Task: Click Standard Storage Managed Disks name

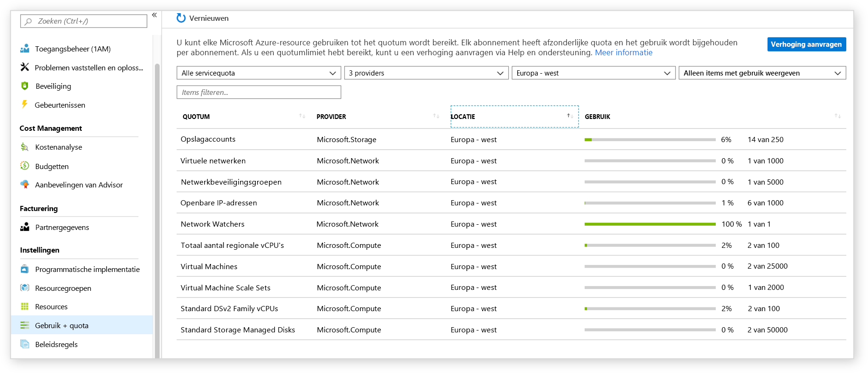Action: pyautogui.click(x=238, y=330)
